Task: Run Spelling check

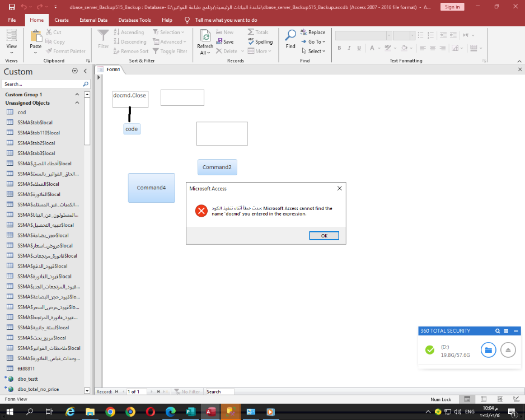Action: click(x=260, y=41)
